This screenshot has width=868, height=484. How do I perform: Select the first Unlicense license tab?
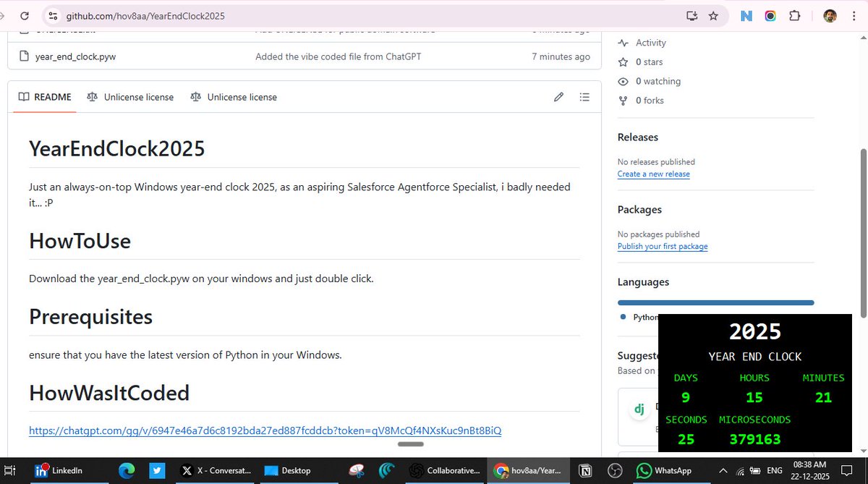(x=130, y=97)
